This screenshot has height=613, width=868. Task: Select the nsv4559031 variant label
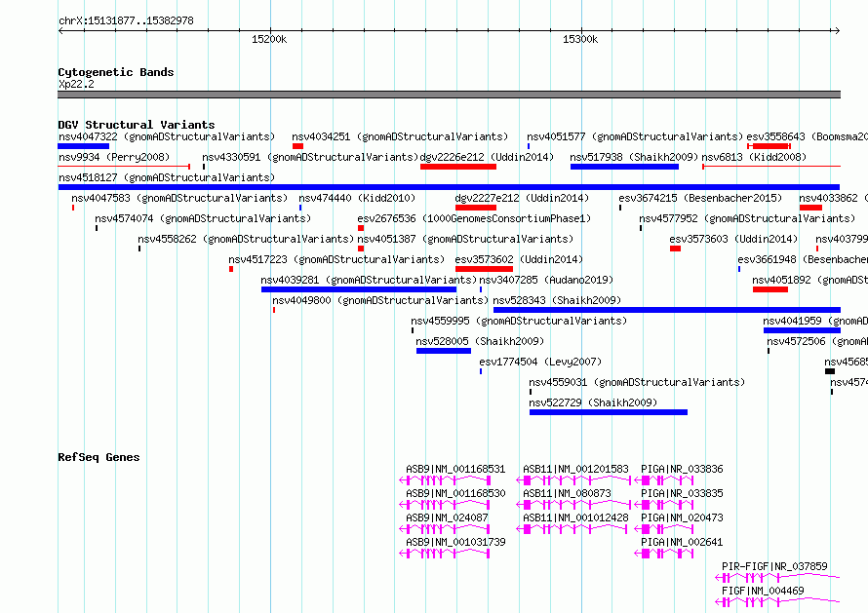point(637,382)
